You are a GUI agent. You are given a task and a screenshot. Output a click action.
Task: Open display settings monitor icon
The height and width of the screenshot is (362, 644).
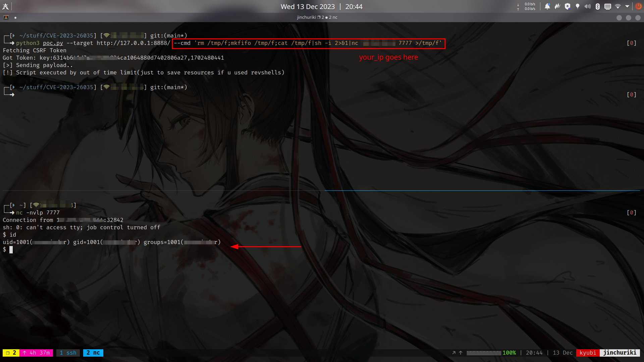(608, 6)
